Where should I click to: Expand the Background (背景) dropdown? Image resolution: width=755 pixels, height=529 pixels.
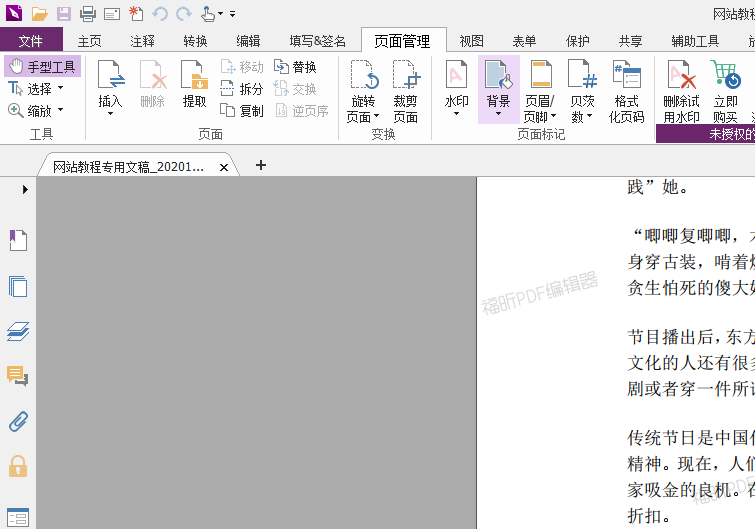click(498, 112)
